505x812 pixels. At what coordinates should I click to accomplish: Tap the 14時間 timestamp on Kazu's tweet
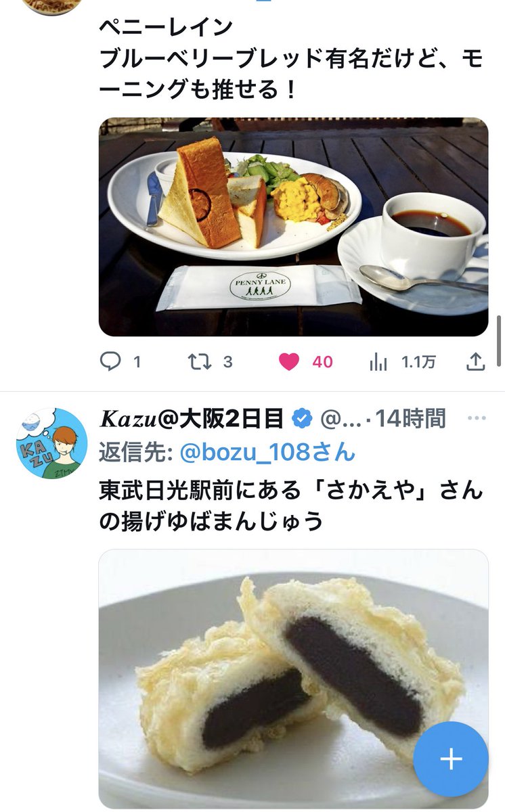411,420
